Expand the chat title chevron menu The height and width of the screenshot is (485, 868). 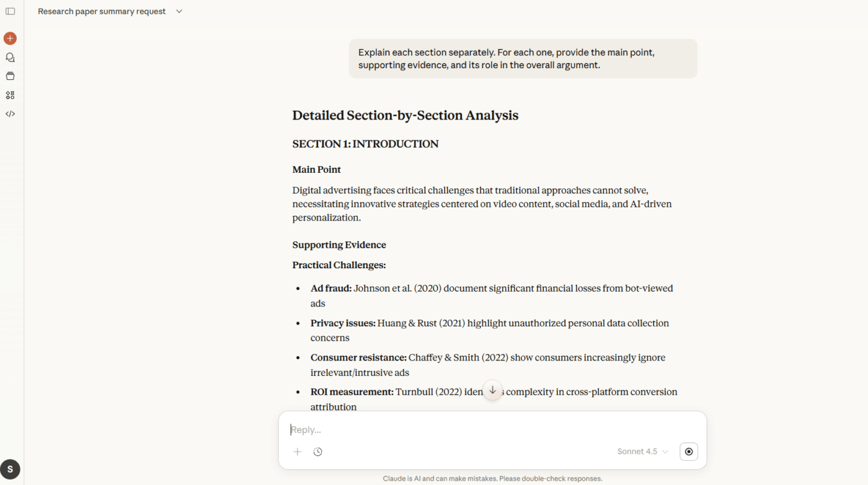[179, 11]
